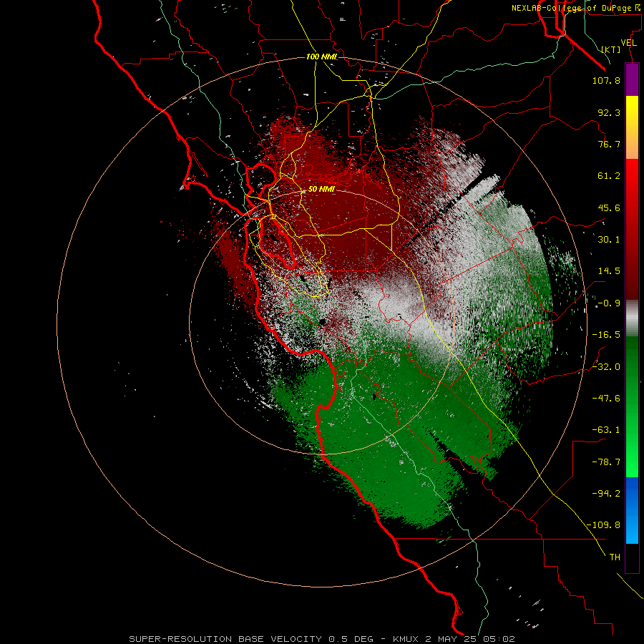Click the -0.9 velocity scale value
Viewport: 644px width, 644px height.
point(609,303)
